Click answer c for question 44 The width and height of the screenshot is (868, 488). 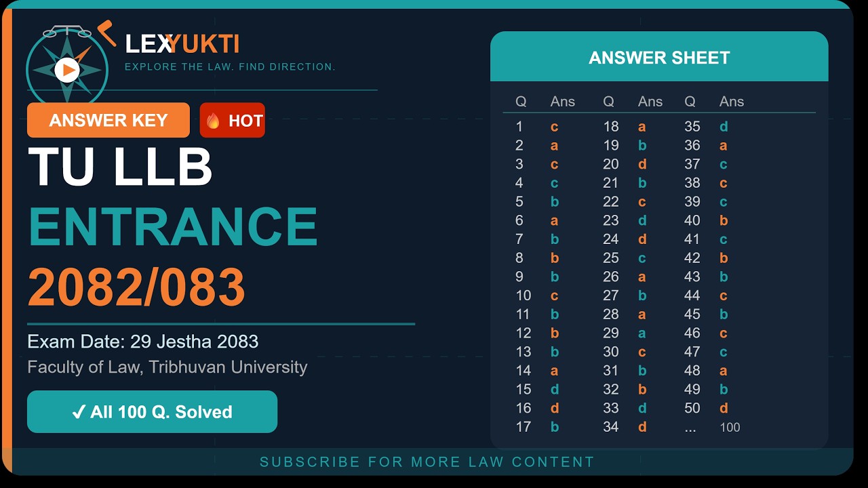(723, 296)
